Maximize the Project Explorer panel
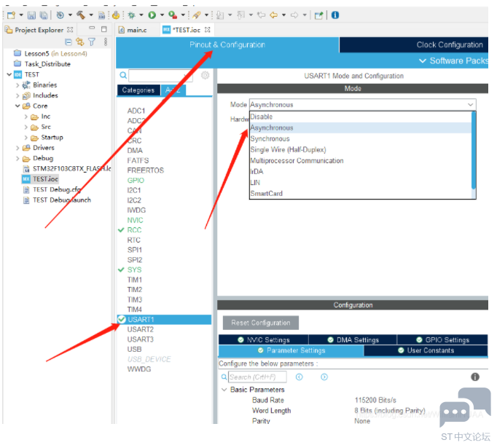Screen dimensions: 497x448 click(104, 29)
